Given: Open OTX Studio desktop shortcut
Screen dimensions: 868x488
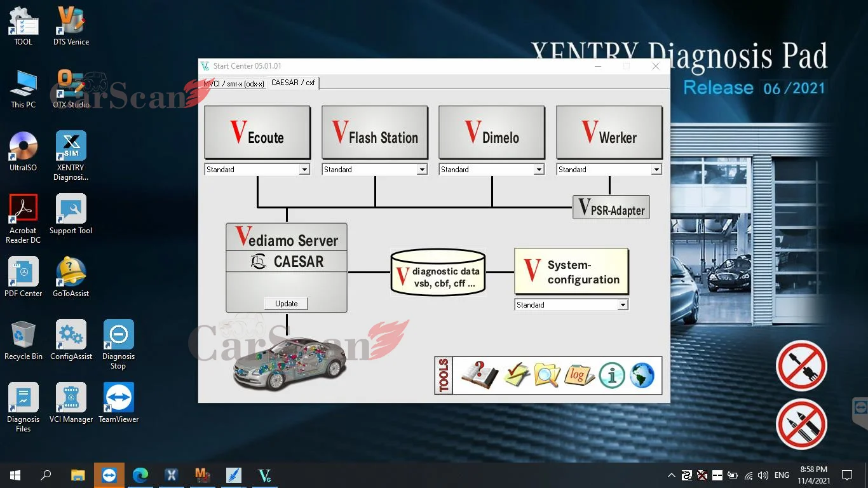Looking at the screenshot, I should pyautogui.click(x=71, y=89).
